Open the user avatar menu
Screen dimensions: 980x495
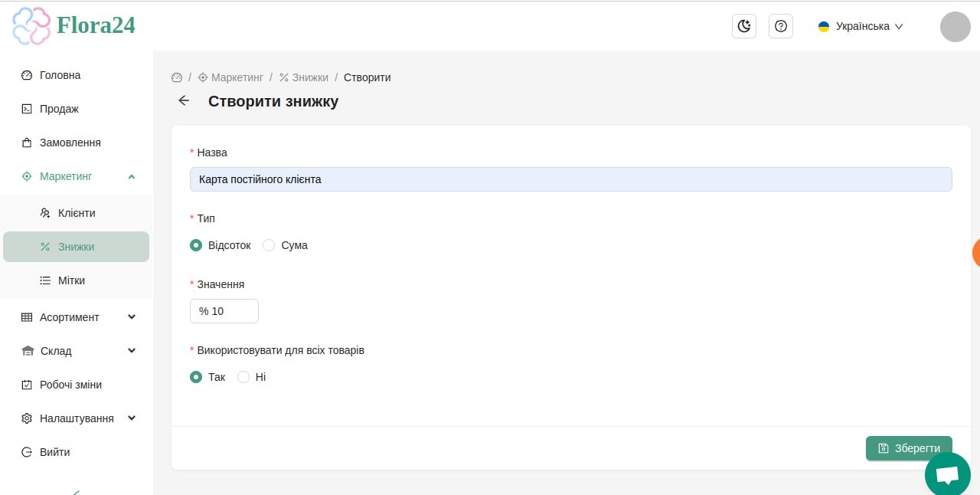pyautogui.click(x=955, y=27)
